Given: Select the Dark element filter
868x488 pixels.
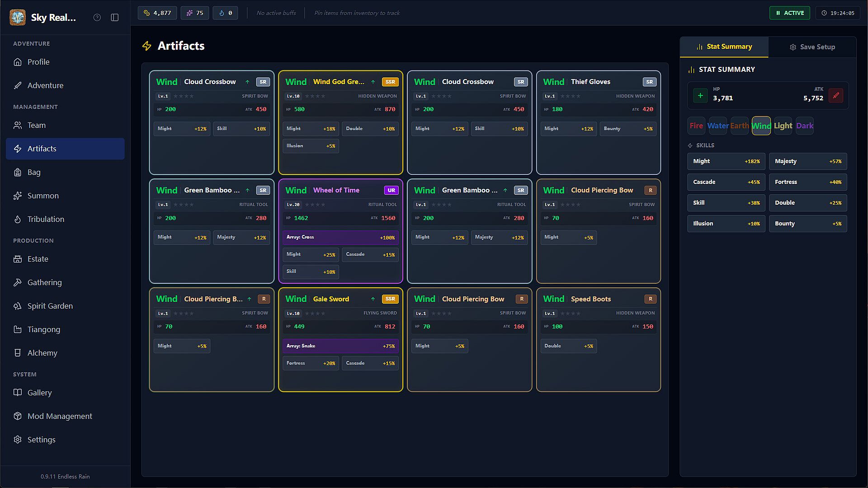Looking at the screenshot, I should point(804,126).
